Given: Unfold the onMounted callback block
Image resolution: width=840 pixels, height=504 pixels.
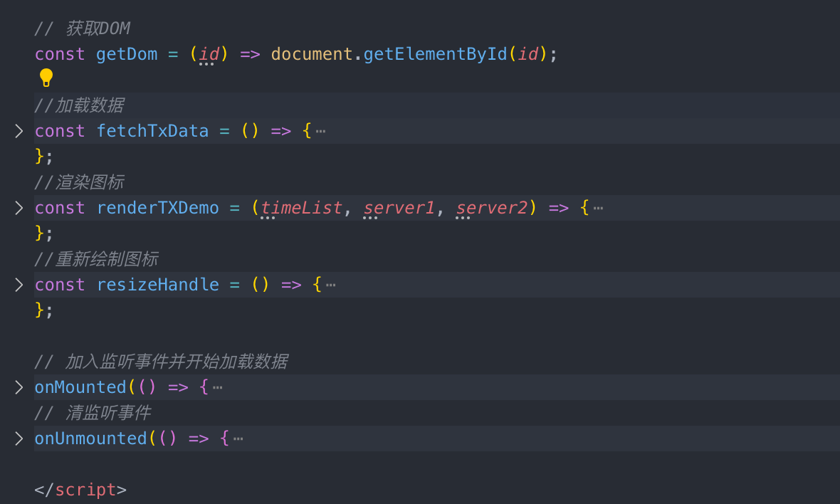Looking at the screenshot, I should (x=19, y=387).
